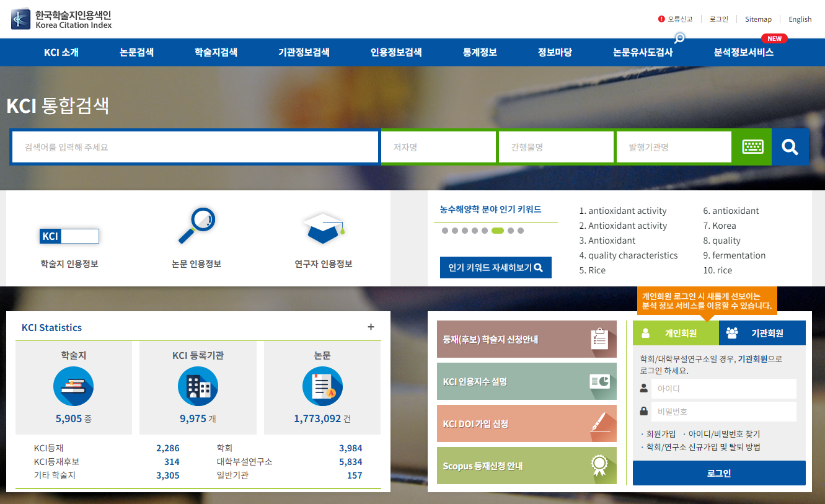Click the NEW badge above 분석정보서비스
The height and width of the screenshot is (504, 825).
pos(774,38)
